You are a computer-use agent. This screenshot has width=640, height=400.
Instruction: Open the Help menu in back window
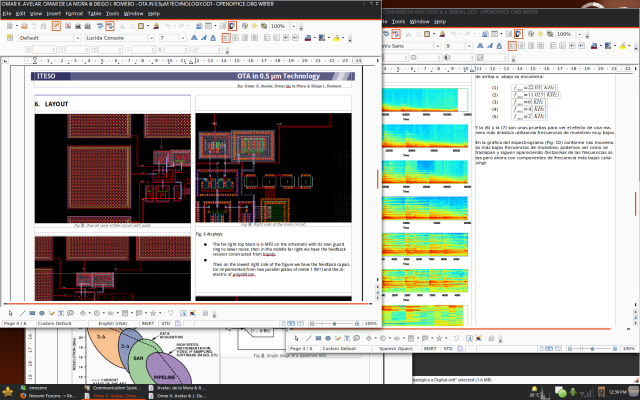click(x=440, y=21)
